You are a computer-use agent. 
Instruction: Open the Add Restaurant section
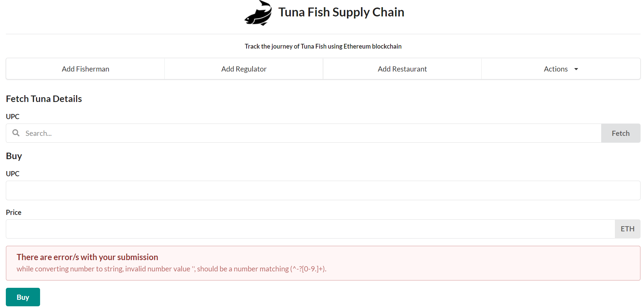tap(402, 69)
